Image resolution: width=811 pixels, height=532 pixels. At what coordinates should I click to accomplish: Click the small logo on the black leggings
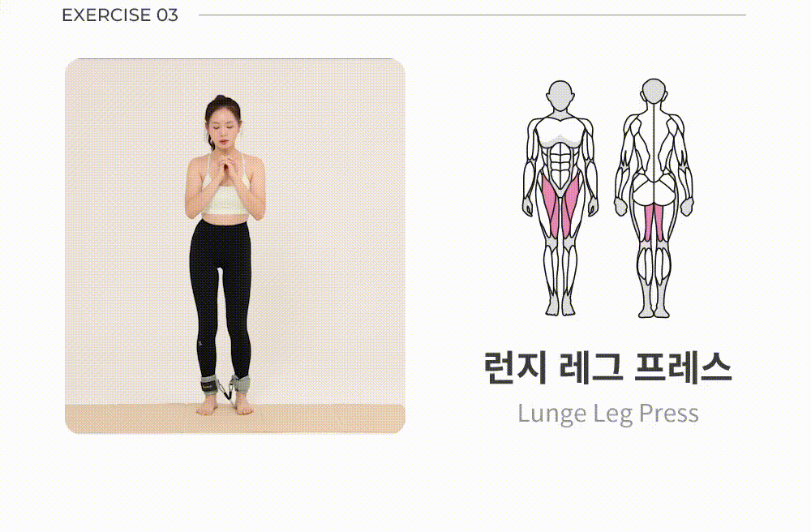(200, 345)
